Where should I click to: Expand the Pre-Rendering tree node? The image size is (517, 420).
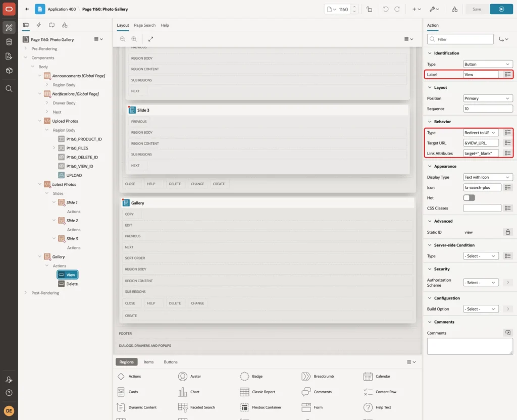coord(25,48)
